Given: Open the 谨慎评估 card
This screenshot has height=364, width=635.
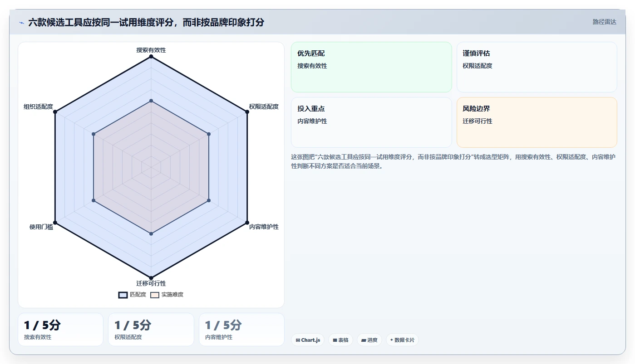Looking at the screenshot, I should click(x=537, y=67).
